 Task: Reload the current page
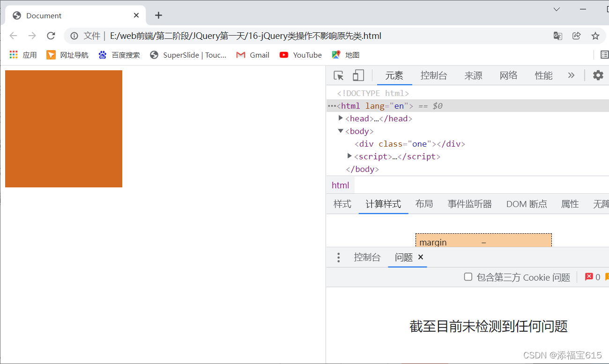coord(51,36)
